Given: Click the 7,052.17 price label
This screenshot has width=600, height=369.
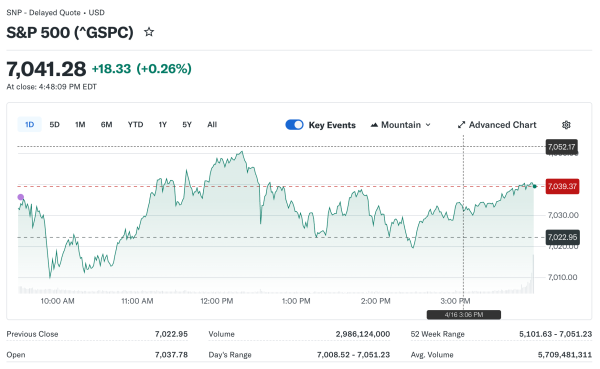Looking at the screenshot, I should point(561,147).
